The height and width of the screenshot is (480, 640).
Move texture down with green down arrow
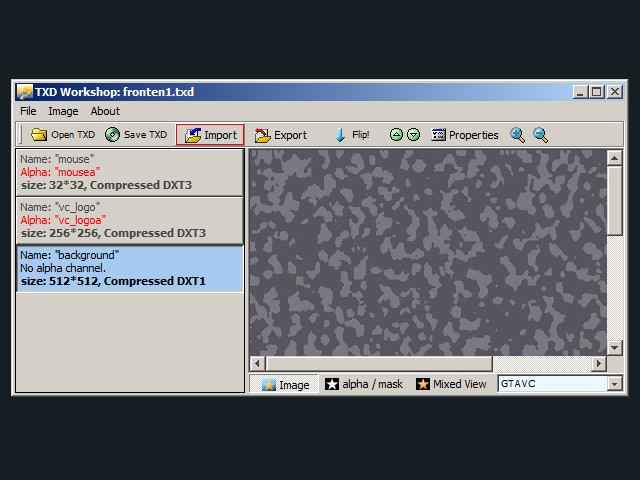pos(413,134)
